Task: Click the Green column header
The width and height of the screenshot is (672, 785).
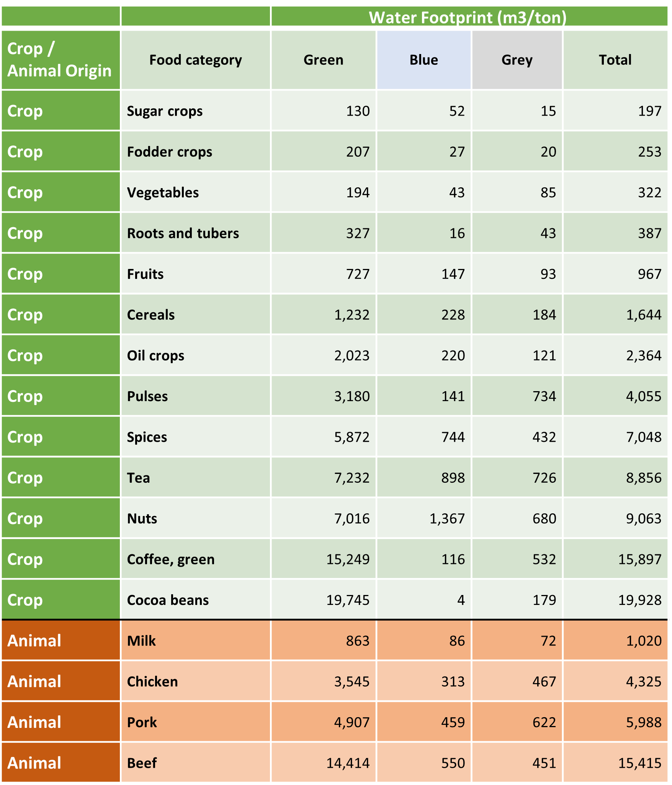Action: (324, 60)
